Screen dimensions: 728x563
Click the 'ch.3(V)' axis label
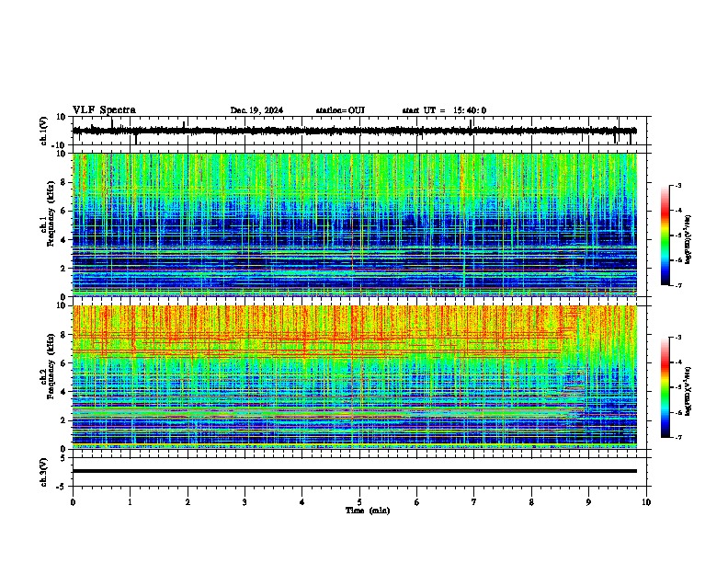pos(44,472)
